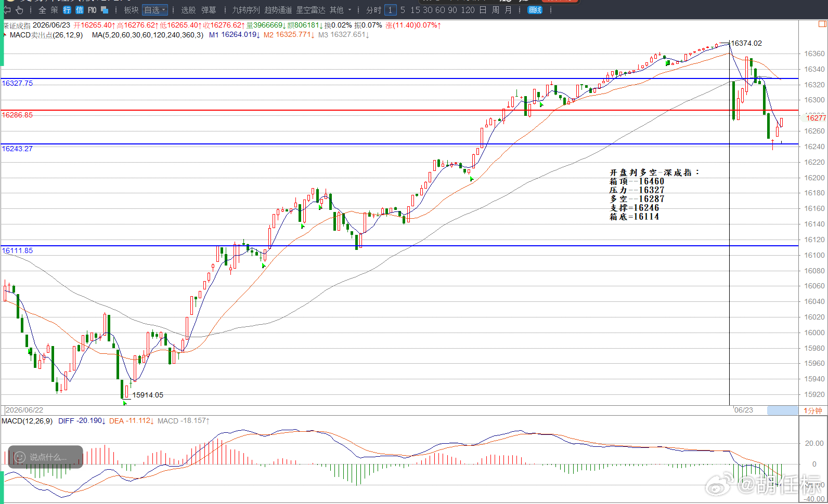Click the 箱顶--16460 annotation line
828x504 pixels.
coord(637,181)
